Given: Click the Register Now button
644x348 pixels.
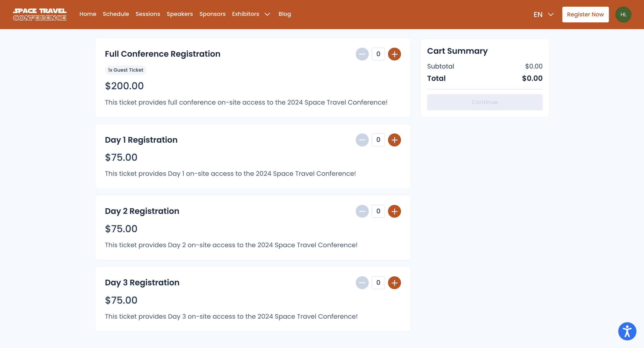Looking at the screenshot, I should pos(585,15).
